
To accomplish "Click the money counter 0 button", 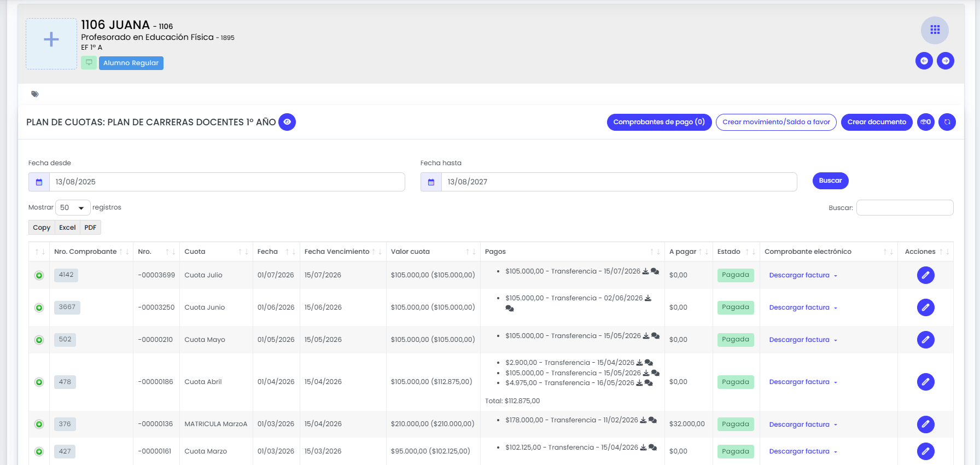I will click(926, 122).
